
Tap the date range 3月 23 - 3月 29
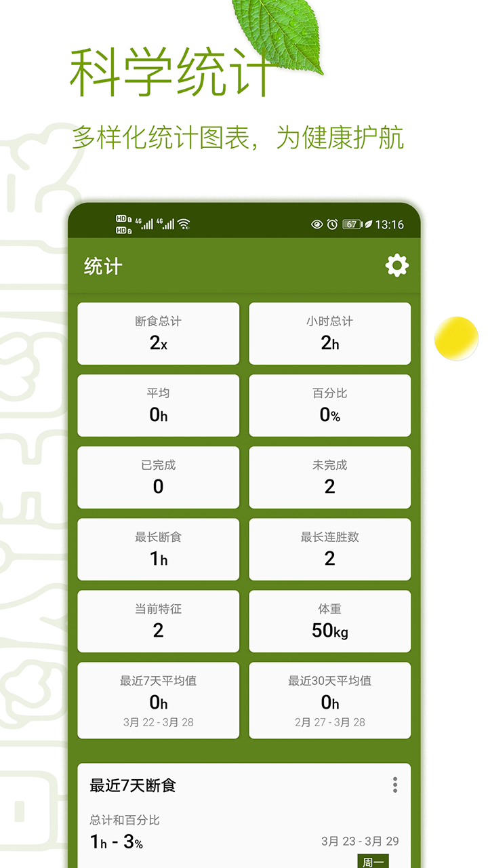pos(360,840)
